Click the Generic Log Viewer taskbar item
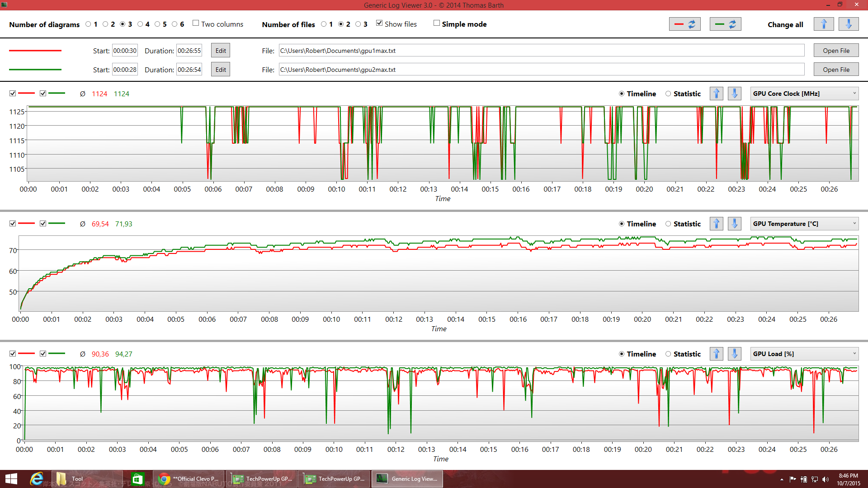The height and width of the screenshot is (488, 868). pos(407,479)
